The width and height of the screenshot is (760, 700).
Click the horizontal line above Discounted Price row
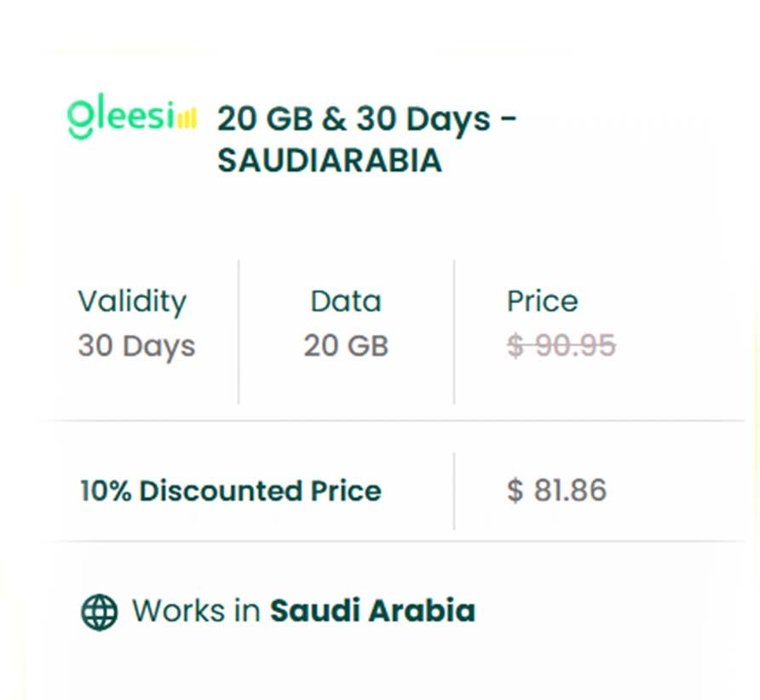click(392, 421)
